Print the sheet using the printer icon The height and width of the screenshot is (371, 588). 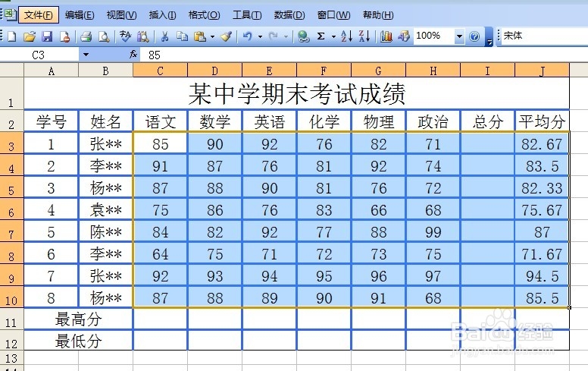tap(86, 36)
